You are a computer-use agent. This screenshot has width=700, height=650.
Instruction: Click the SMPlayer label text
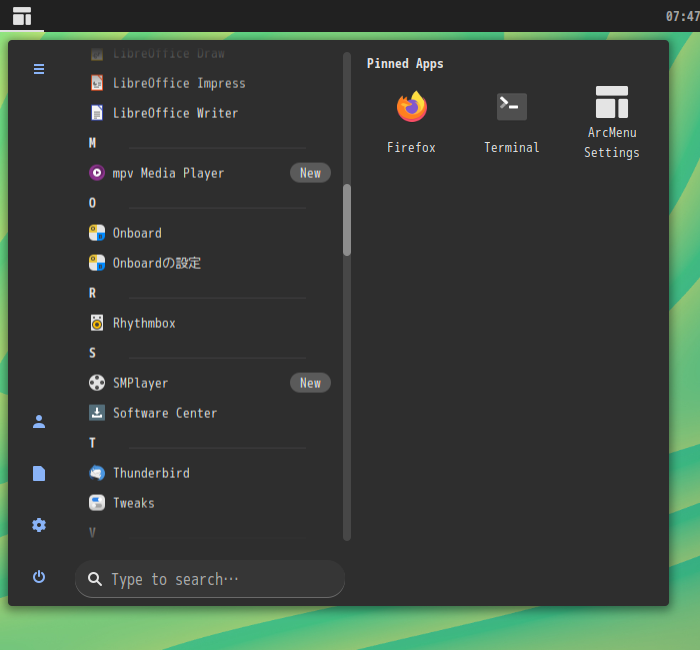click(140, 383)
